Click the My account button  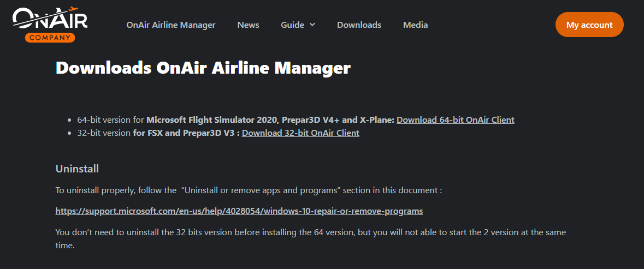click(x=589, y=25)
